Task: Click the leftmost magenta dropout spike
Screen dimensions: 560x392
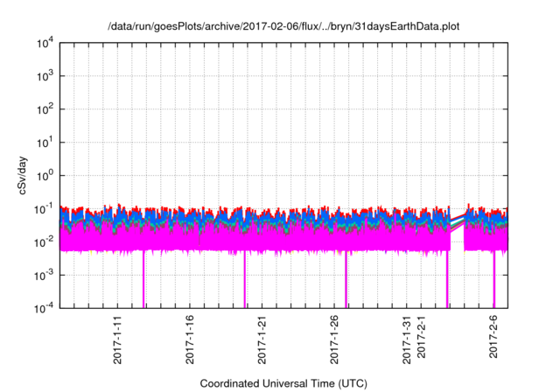Action: point(143,280)
